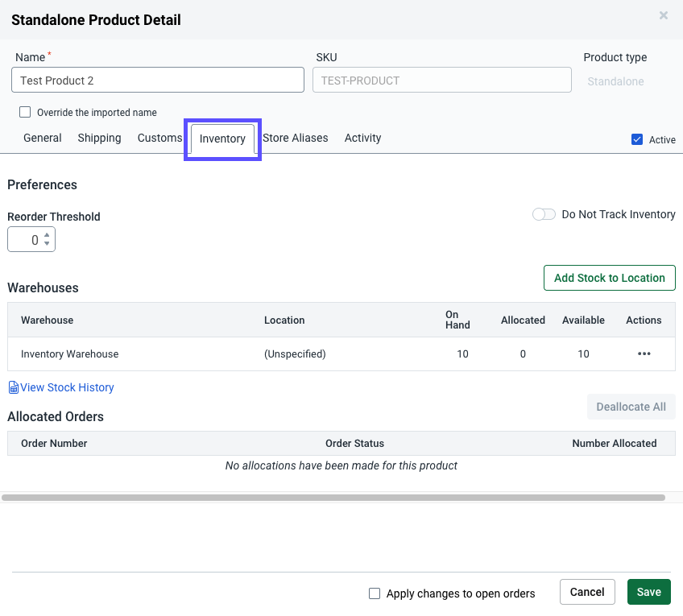
Task: Click Add Stock to Location
Action: coord(609,278)
